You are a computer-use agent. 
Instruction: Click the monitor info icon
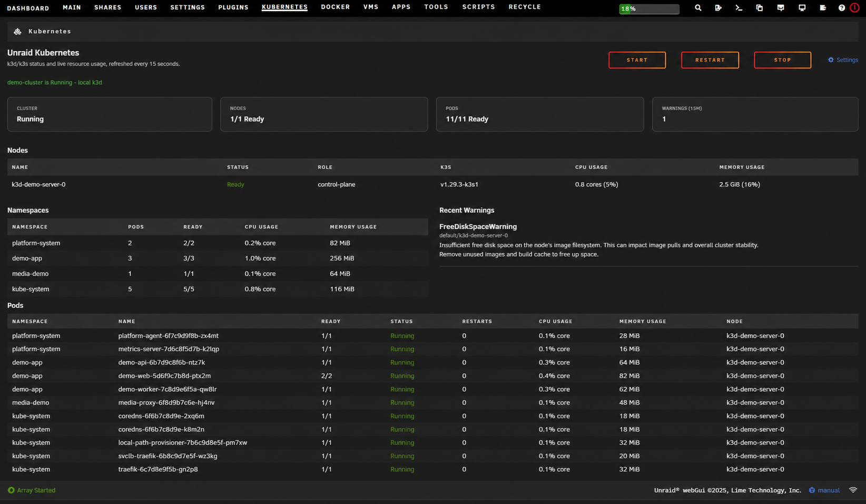click(802, 8)
